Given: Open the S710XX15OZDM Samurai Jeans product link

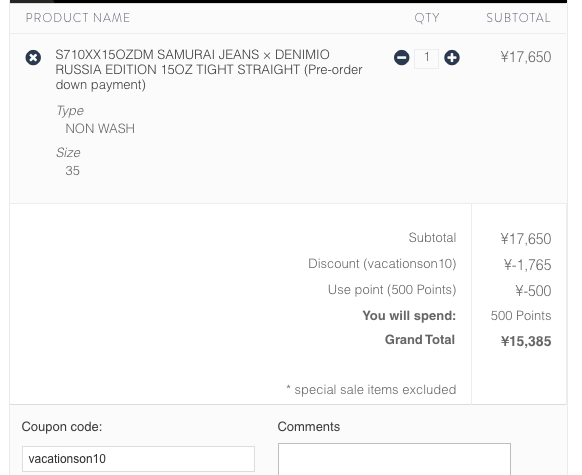Looking at the screenshot, I should [x=209, y=69].
